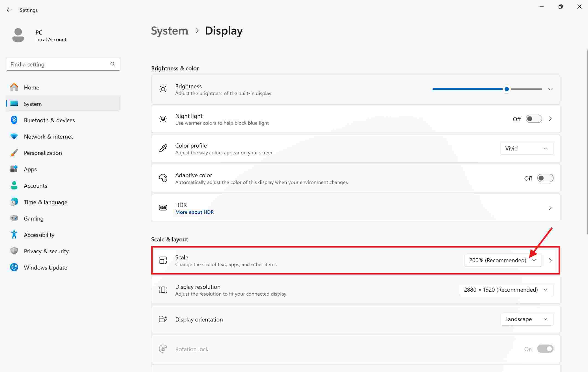Open System settings menu item
The height and width of the screenshot is (372, 588).
coord(33,103)
